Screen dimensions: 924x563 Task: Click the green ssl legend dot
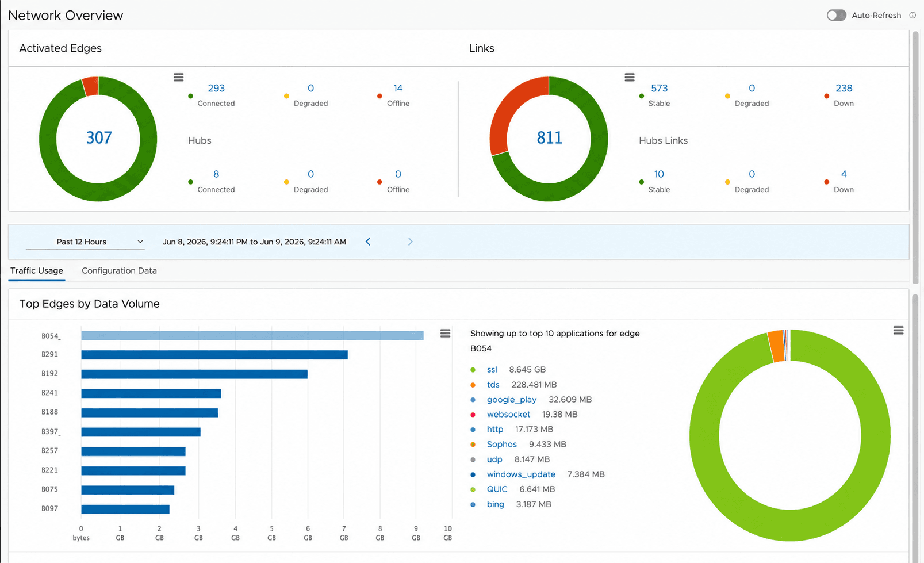473,370
